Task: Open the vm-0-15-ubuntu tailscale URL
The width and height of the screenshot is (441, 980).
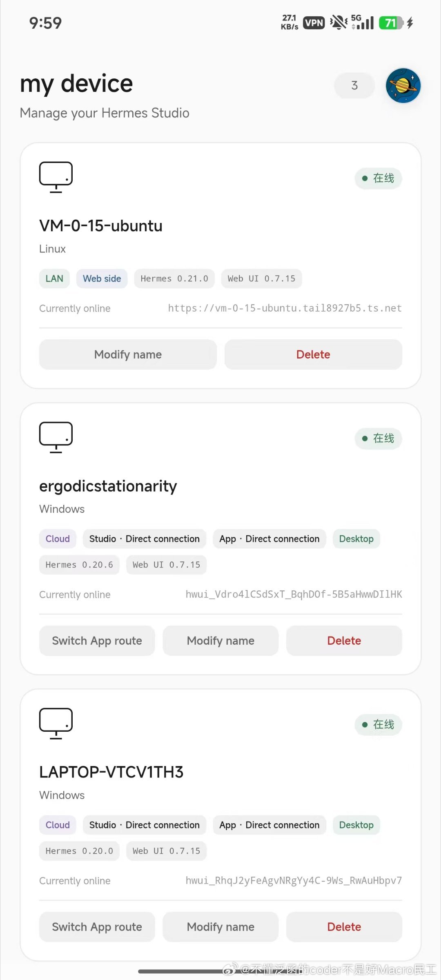Action: pyautogui.click(x=285, y=308)
